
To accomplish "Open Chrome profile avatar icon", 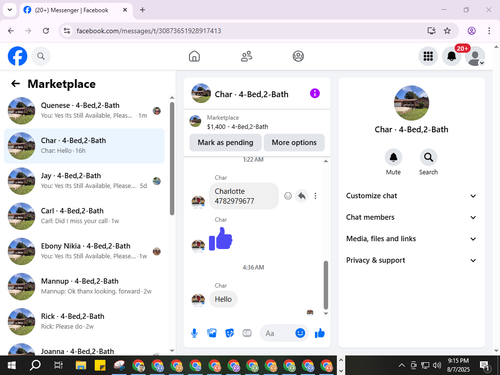I will pos(471,31).
